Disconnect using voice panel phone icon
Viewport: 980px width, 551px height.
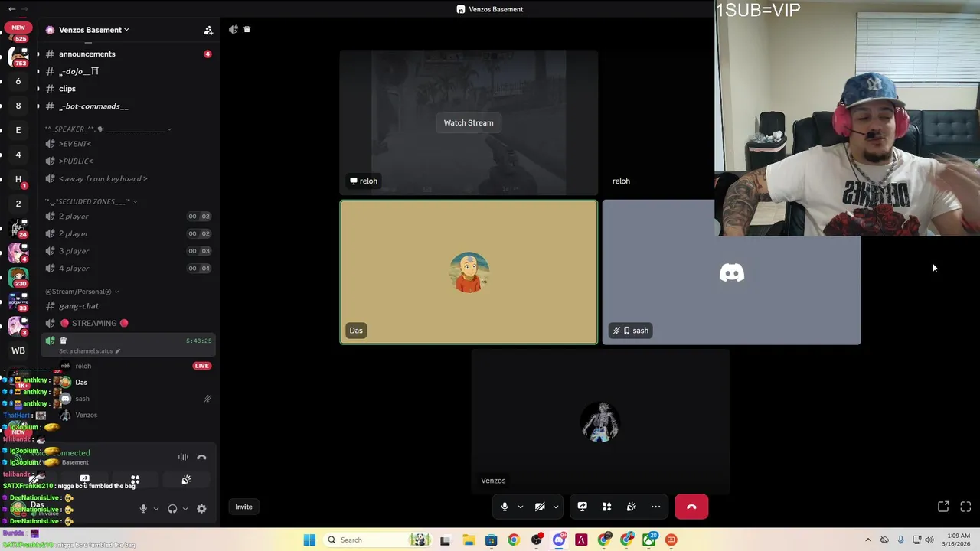click(x=201, y=457)
